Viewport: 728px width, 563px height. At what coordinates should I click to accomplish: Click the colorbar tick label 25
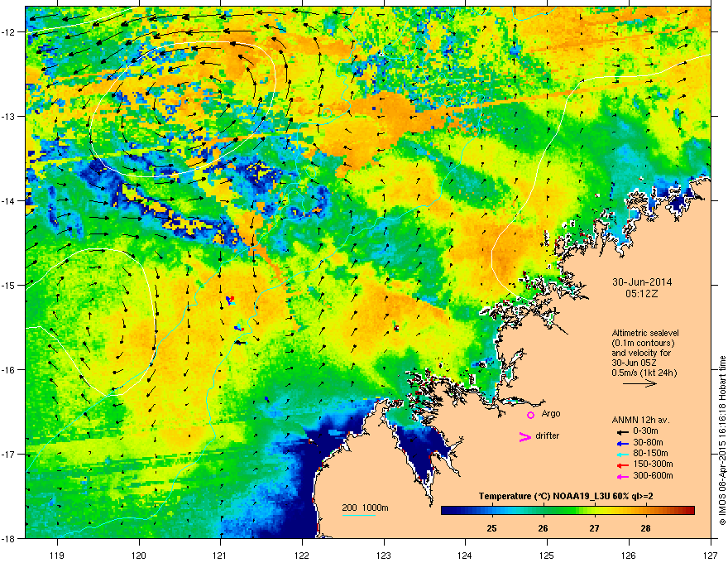click(491, 528)
